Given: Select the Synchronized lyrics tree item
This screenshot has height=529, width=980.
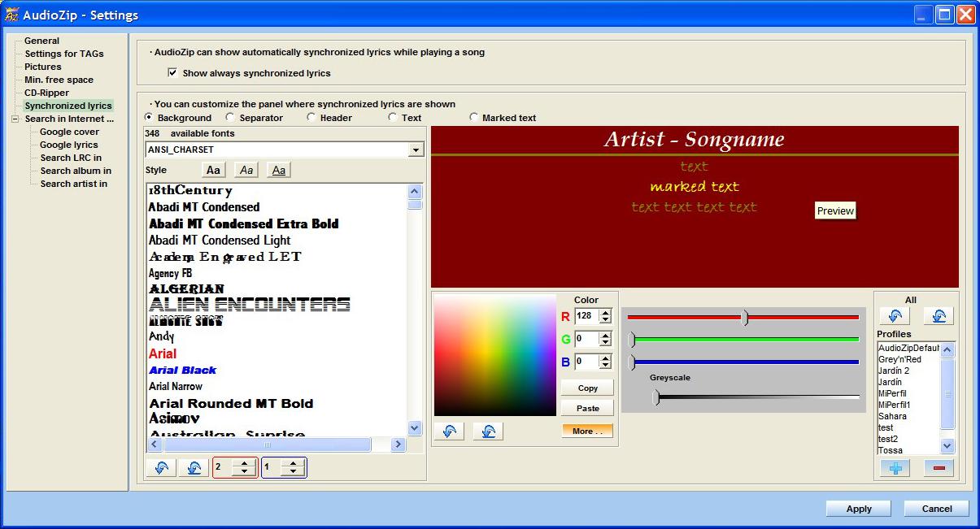Looking at the screenshot, I should coord(68,106).
